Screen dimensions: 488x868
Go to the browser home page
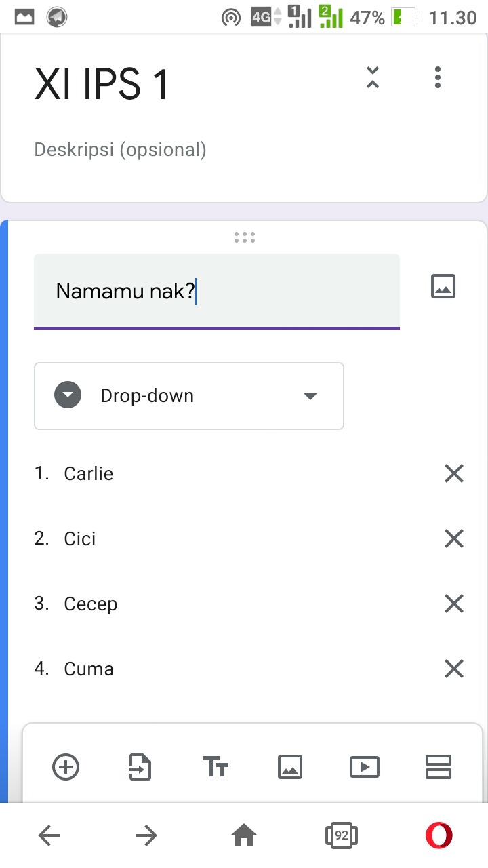click(x=244, y=836)
